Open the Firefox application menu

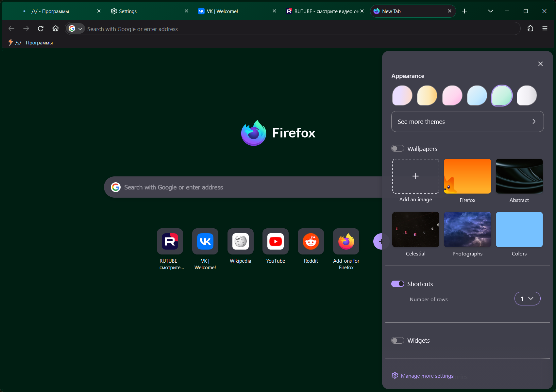coord(545,29)
